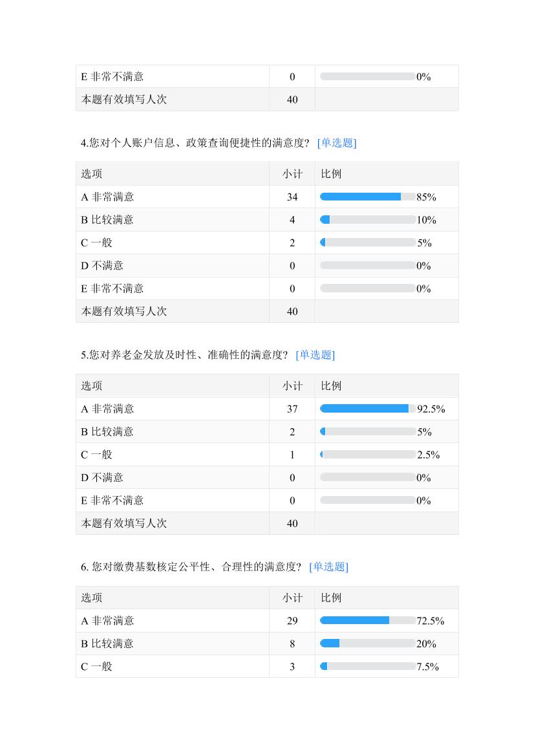Click the 20% bar for B 比较满意
Image resolution: width=534 pixels, height=756 pixels.
[x=367, y=643]
